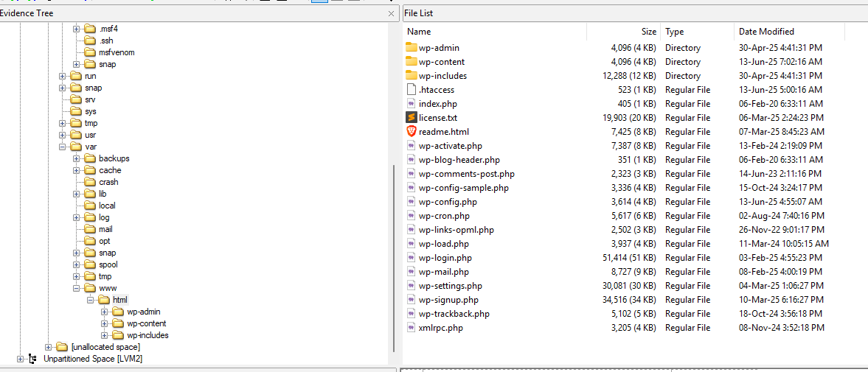Select the spool folder in tree
Image resolution: width=868 pixels, height=372 pixels.
[108, 264]
